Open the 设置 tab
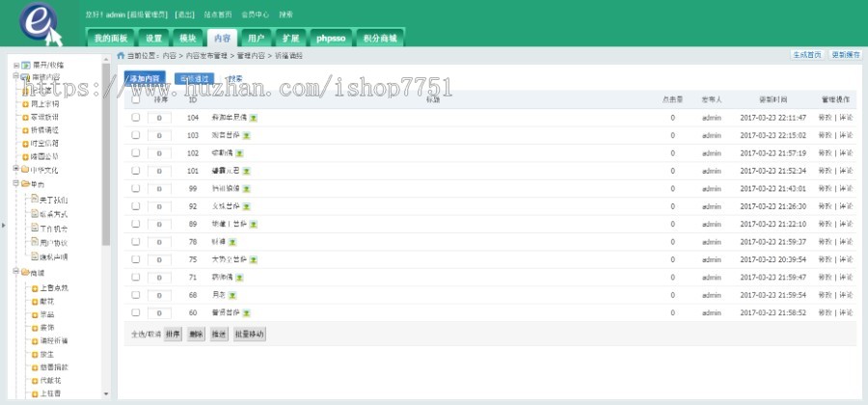868x405 pixels. pyautogui.click(x=154, y=39)
